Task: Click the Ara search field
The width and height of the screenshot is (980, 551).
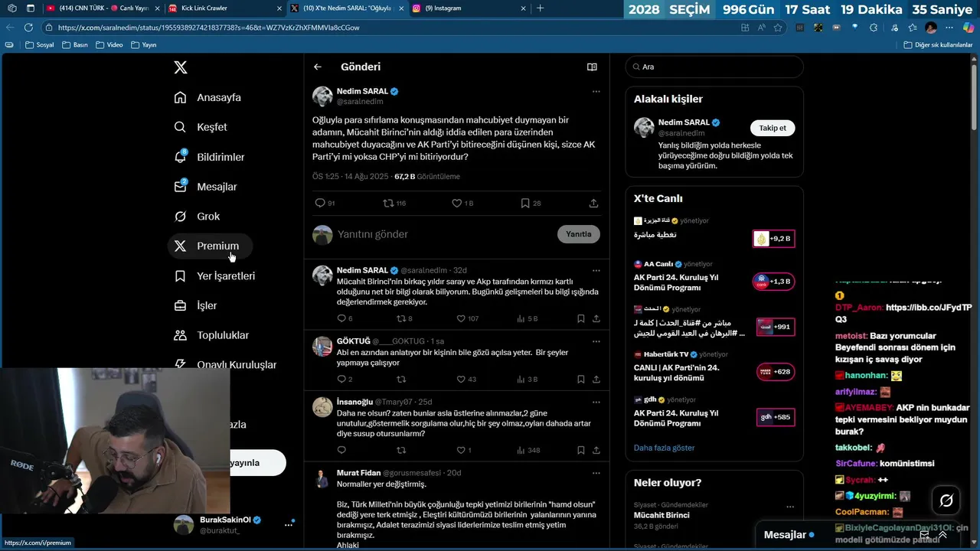Action: [714, 67]
